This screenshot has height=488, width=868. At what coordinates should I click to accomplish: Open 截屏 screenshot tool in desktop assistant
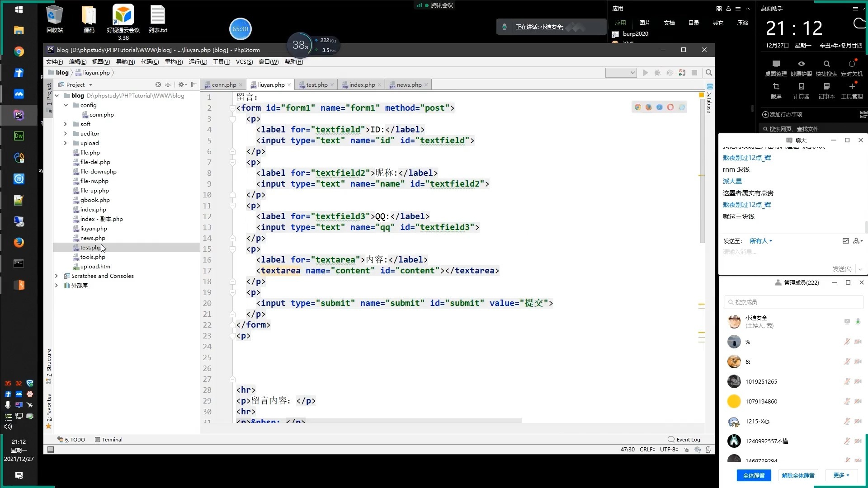[x=776, y=90]
